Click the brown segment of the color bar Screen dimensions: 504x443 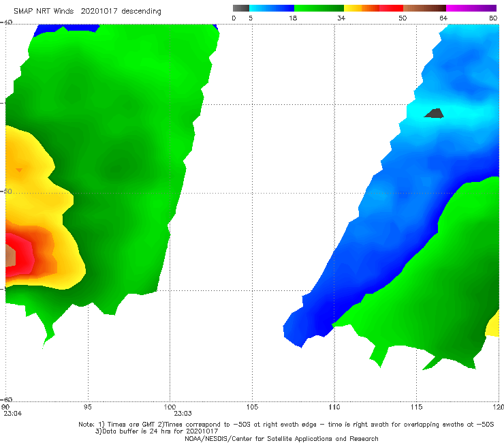(424, 8)
